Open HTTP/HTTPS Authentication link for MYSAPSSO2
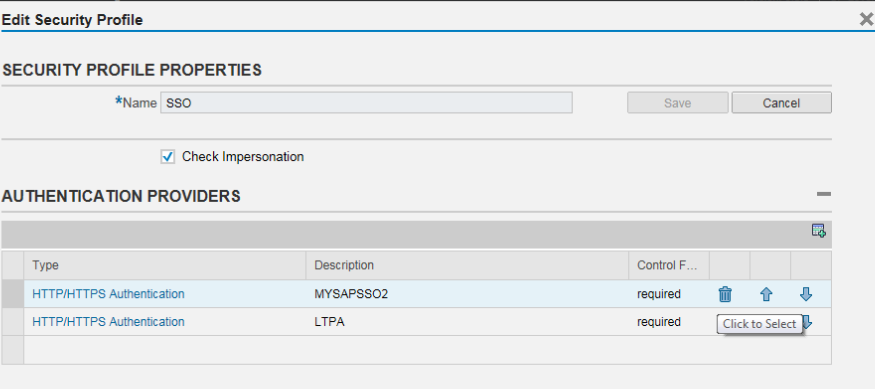This screenshot has height=389, width=875. point(108,294)
